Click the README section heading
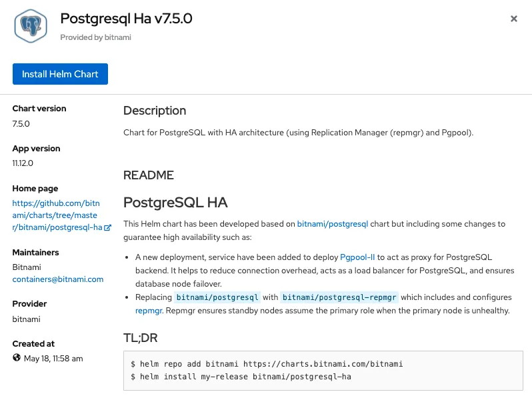Viewport: 532px width, 400px height. coord(149,175)
